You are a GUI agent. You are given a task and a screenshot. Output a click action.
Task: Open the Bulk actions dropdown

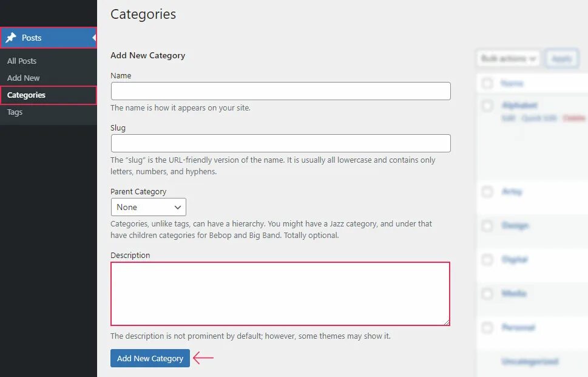(x=509, y=58)
